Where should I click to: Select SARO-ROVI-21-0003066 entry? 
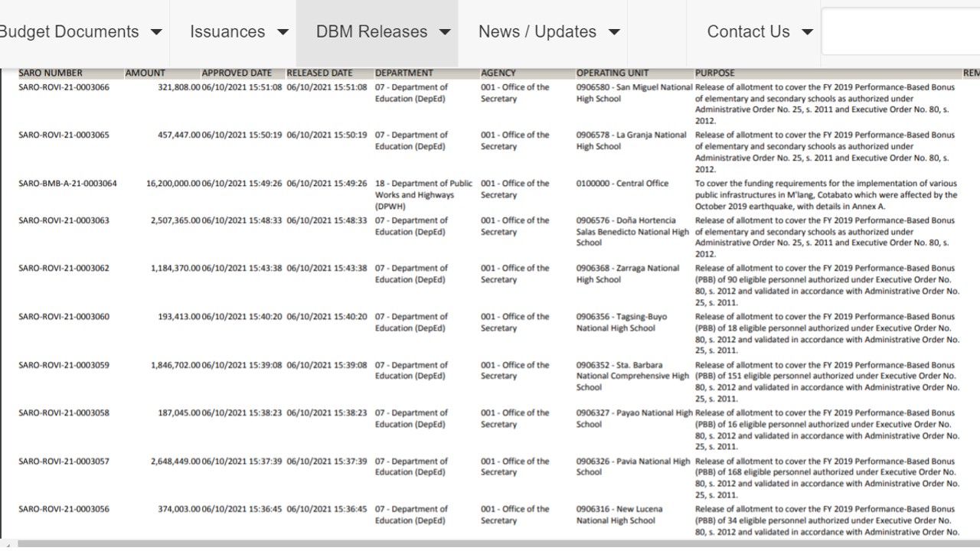click(64, 87)
